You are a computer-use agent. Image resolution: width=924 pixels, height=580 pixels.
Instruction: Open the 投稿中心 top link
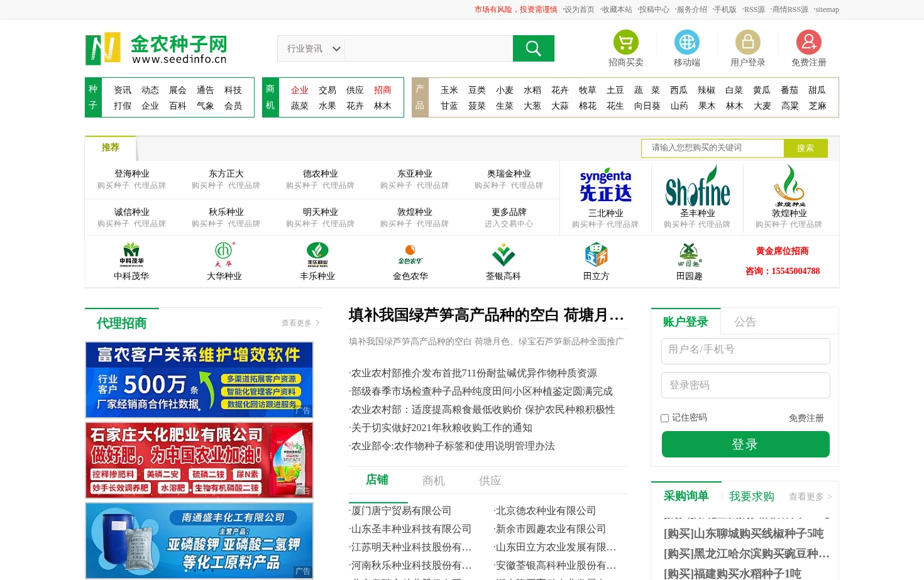(654, 9)
